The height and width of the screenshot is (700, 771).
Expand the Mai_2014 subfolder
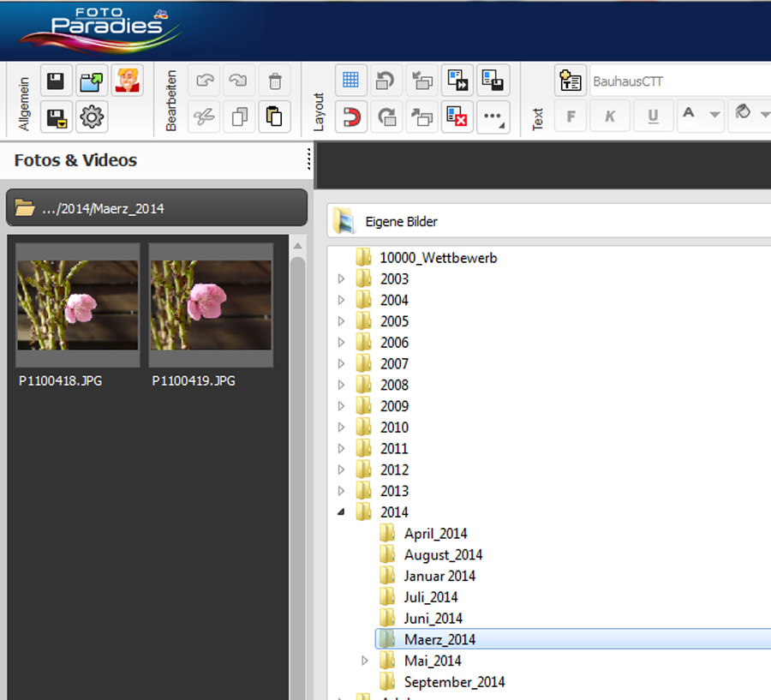[365, 661]
